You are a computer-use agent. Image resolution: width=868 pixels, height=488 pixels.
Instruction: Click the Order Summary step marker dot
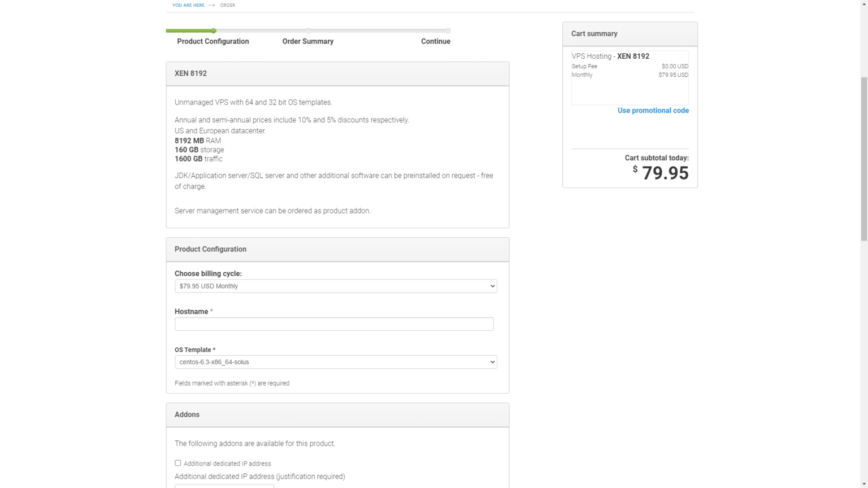coord(308,30)
